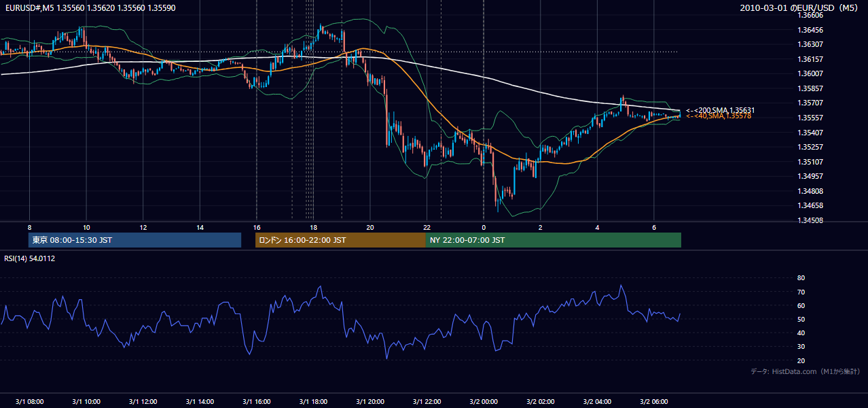Click the RSI 50 level label
The width and height of the screenshot is (868, 408).
click(x=801, y=320)
